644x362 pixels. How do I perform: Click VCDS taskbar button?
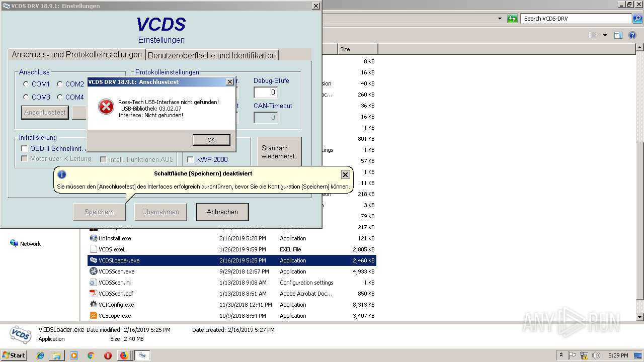(x=142, y=355)
